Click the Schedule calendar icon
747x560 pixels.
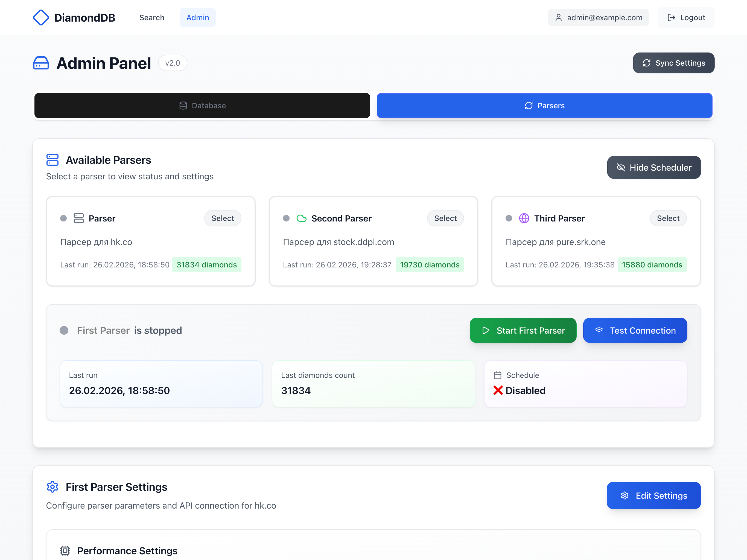click(x=497, y=375)
